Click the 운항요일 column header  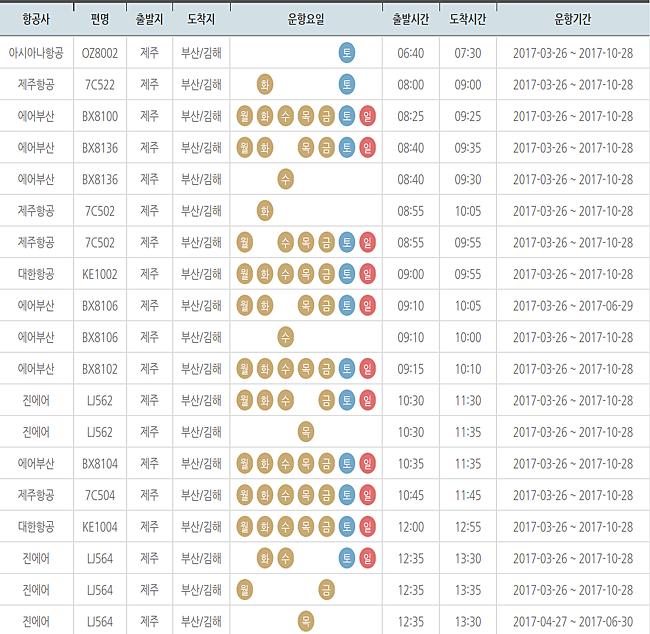(x=306, y=19)
